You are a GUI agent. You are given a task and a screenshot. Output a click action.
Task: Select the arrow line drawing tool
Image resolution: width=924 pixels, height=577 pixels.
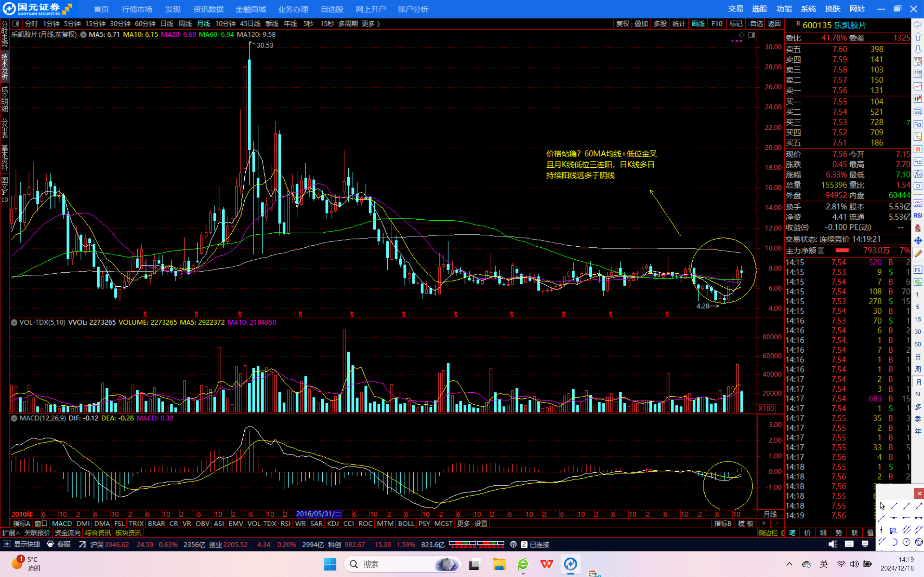coord(919,506)
